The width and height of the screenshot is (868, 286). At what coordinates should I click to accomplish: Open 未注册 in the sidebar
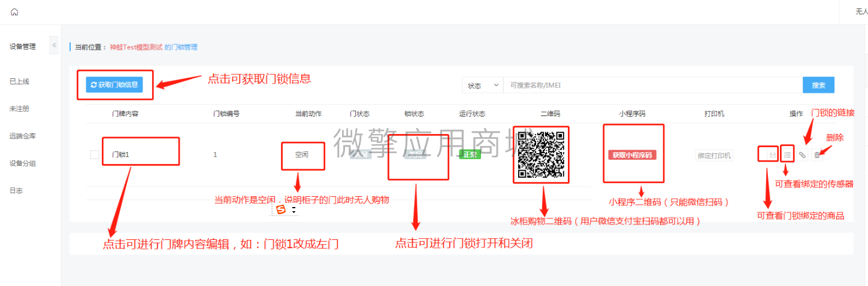[x=19, y=109]
